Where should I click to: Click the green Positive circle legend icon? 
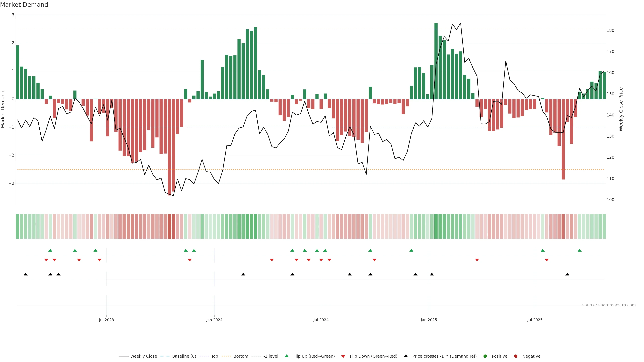coord(485,356)
